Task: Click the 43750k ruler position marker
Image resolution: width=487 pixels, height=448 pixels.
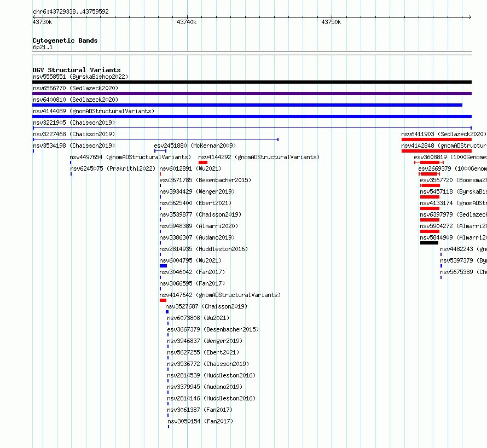Action: coord(331,22)
